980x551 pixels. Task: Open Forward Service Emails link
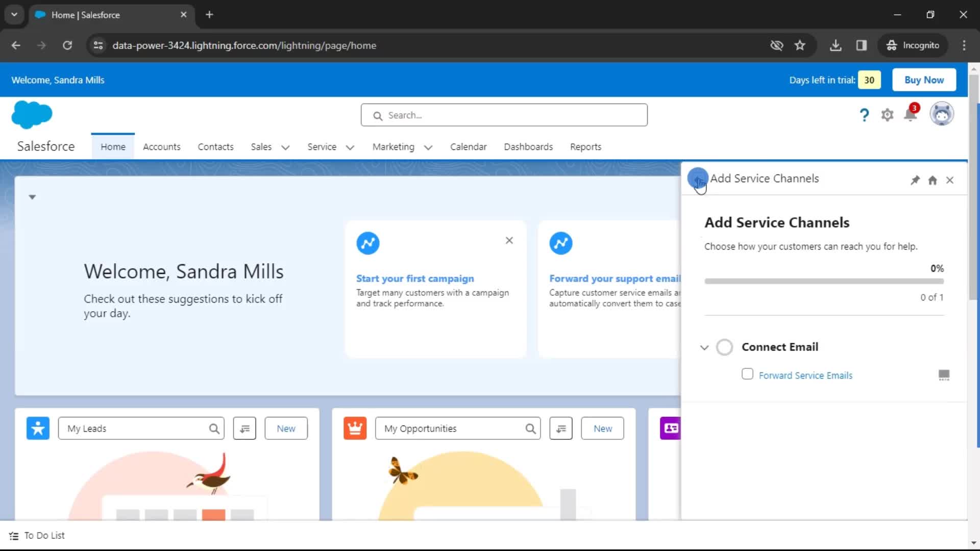(x=805, y=375)
